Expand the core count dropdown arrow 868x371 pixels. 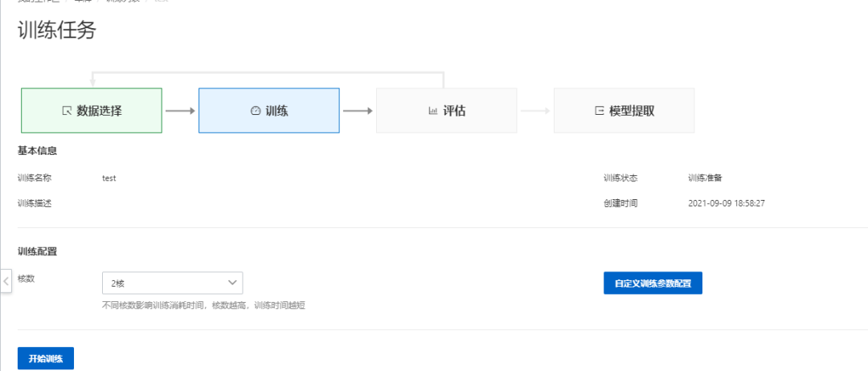pyautogui.click(x=232, y=283)
